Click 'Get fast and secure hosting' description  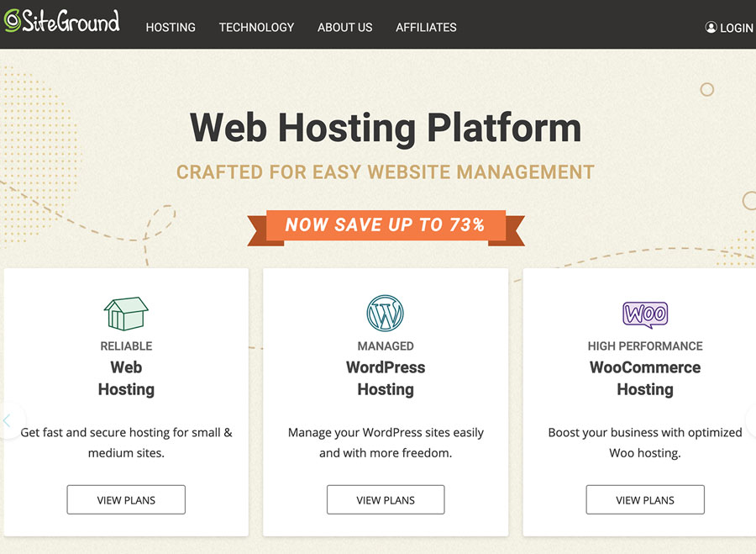click(126, 442)
